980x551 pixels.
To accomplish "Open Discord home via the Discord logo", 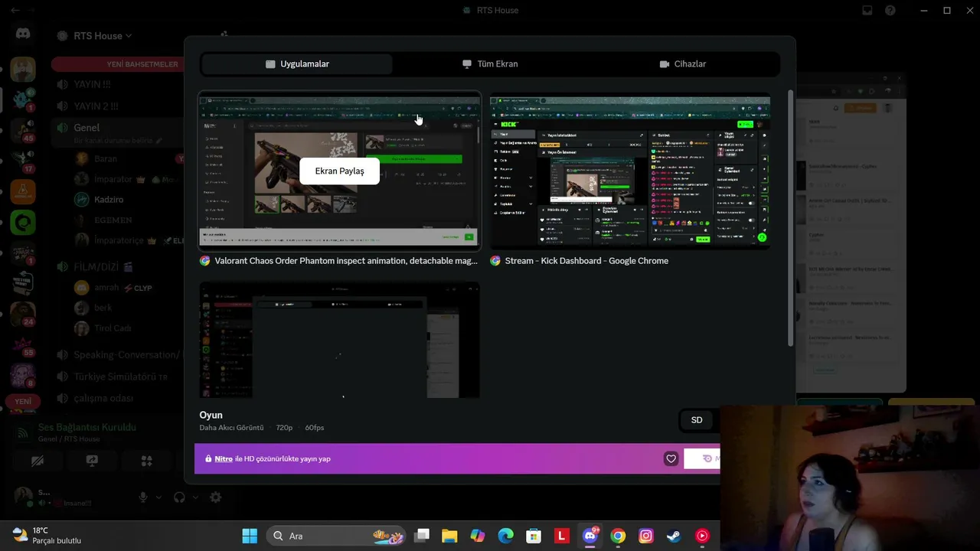I will click(x=23, y=34).
